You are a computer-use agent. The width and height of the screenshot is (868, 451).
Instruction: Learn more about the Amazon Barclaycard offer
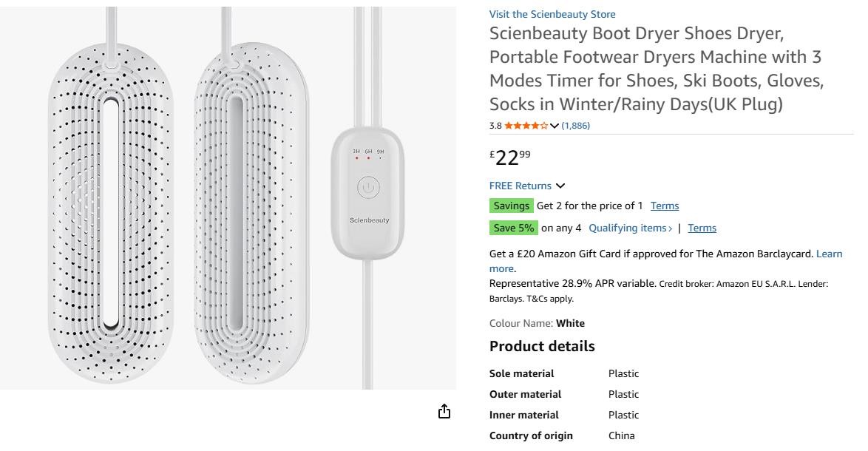[829, 254]
